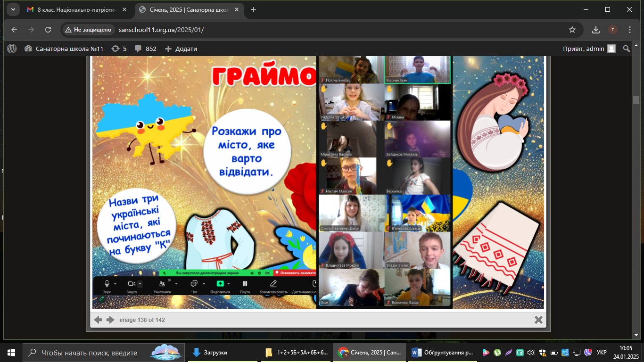The height and width of the screenshot is (362, 644).
Task: Reload the current page
Action: (48, 30)
